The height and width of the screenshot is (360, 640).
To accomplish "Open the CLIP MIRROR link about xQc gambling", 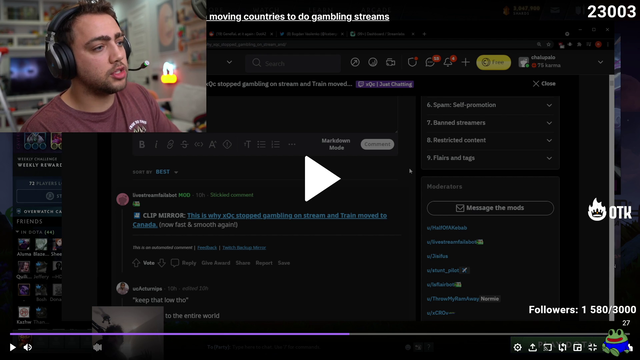I will pyautogui.click(x=260, y=220).
